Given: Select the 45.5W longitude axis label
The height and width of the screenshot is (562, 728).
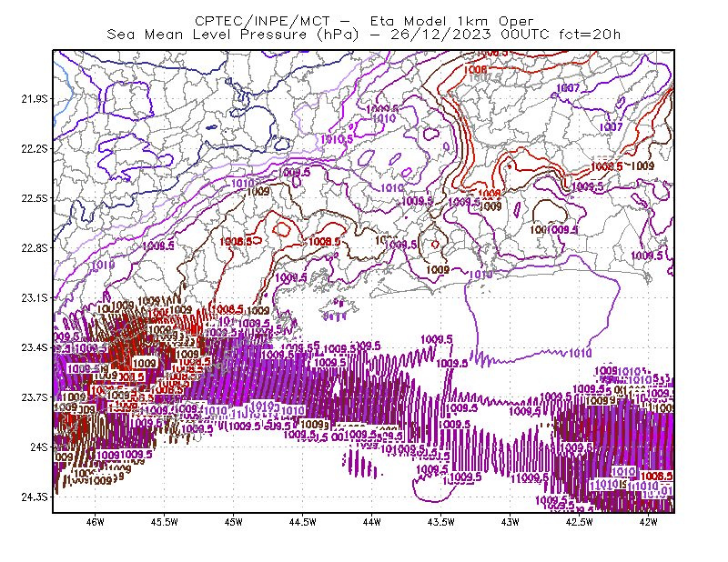Looking at the screenshot, I should (165, 522).
